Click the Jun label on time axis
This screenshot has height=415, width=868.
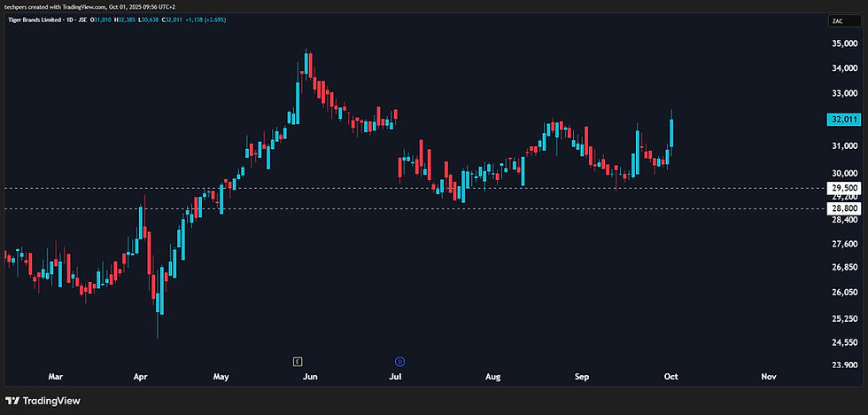pyautogui.click(x=311, y=377)
